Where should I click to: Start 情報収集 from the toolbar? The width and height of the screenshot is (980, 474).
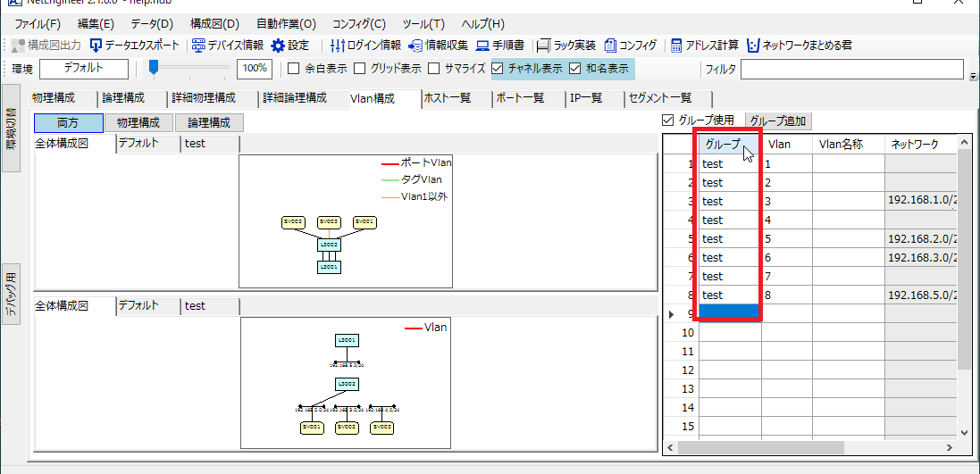click(415, 45)
